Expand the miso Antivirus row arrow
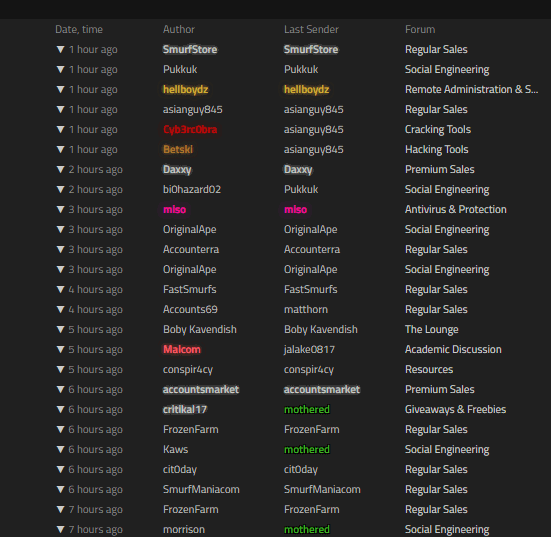This screenshot has height=537, width=551. click(60, 210)
